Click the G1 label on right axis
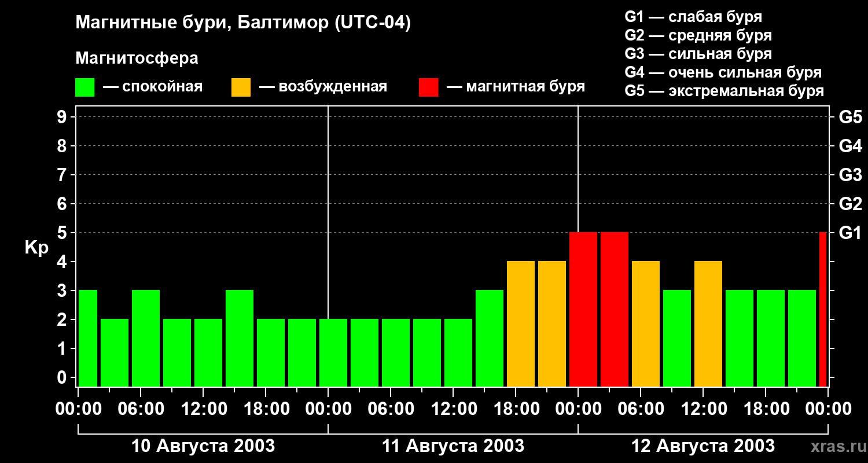This screenshot has width=868, height=463. click(x=850, y=233)
